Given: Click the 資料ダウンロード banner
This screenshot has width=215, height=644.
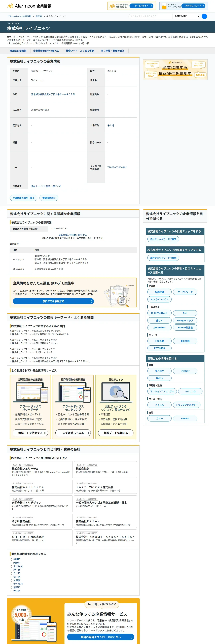Looking at the screenshot, I should click(x=184, y=6).
